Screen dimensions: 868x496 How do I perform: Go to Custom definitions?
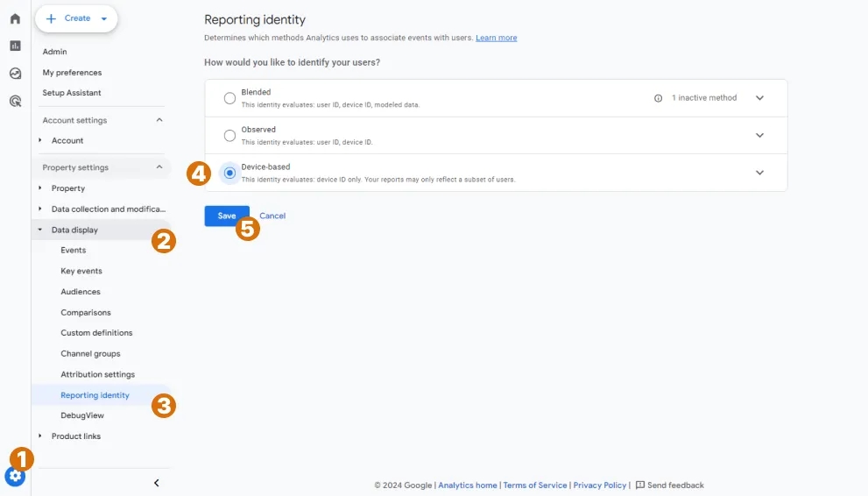(96, 333)
